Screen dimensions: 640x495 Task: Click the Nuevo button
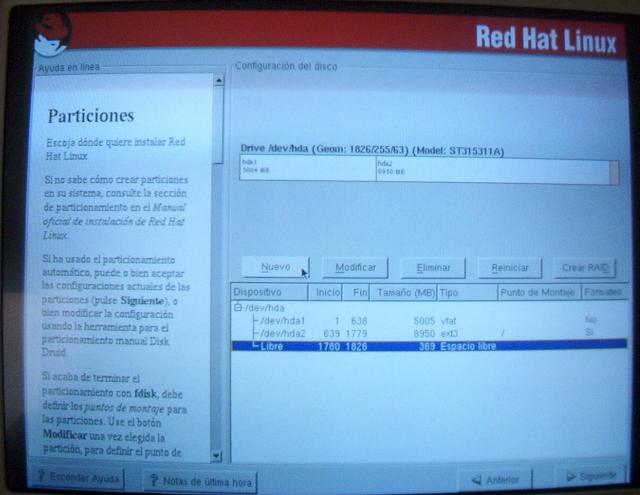[x=276, y=267]
